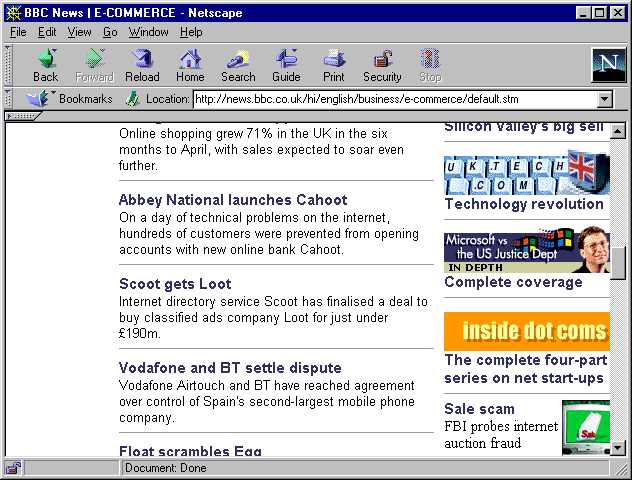This screenshot has width=632, height=480.
Task: Open Vodafone and BT settle dispute link
Action: click(x=230, y=368)
